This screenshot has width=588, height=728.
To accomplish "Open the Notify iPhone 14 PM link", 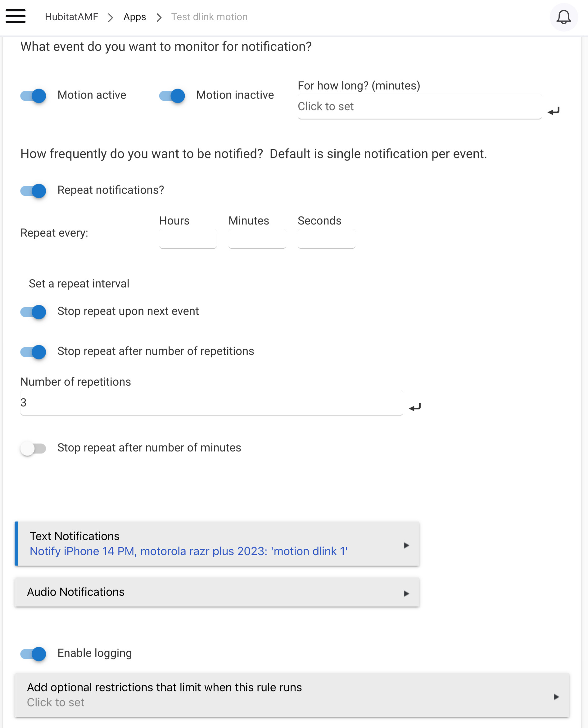I will coord(189,551).
